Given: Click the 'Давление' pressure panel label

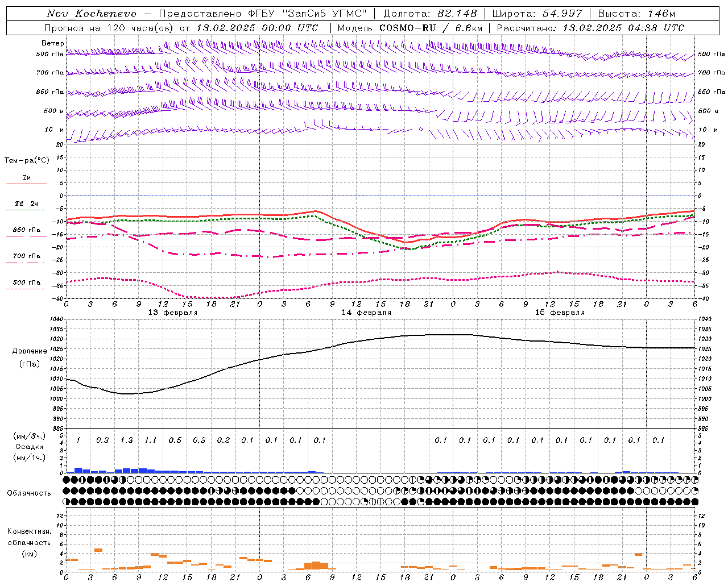Looking at the screenshot, I should 30,351.
